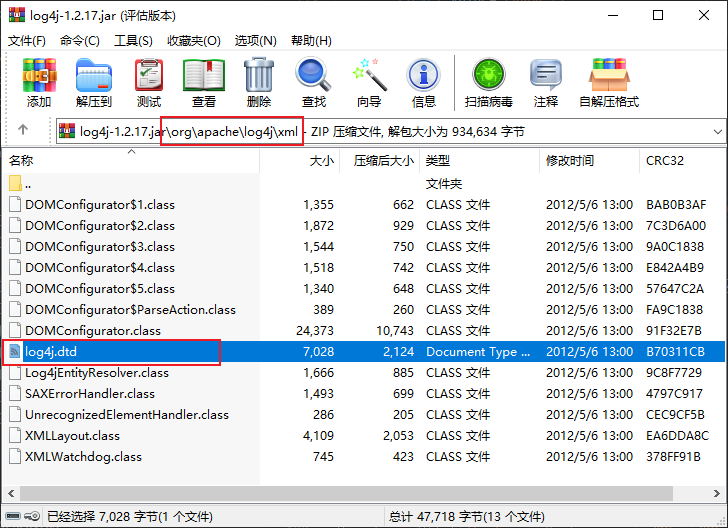Click file icon of DOMConfigurator$1.class

[x=15, y=204]
